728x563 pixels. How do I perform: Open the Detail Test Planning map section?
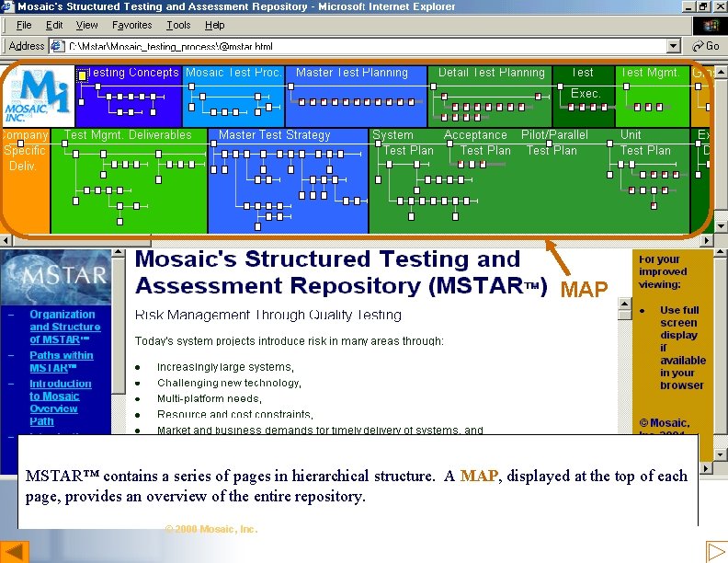tap(491, 73)
